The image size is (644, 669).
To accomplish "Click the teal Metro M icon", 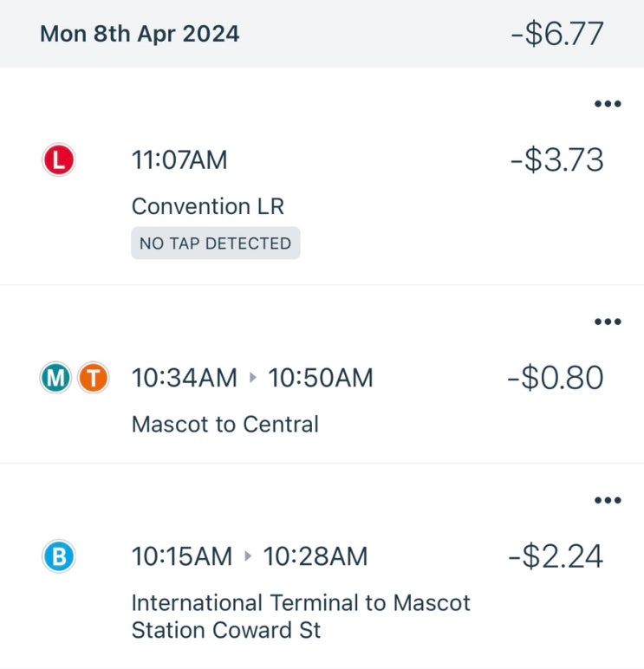I will pyautogui.click(x=56, y=379).
